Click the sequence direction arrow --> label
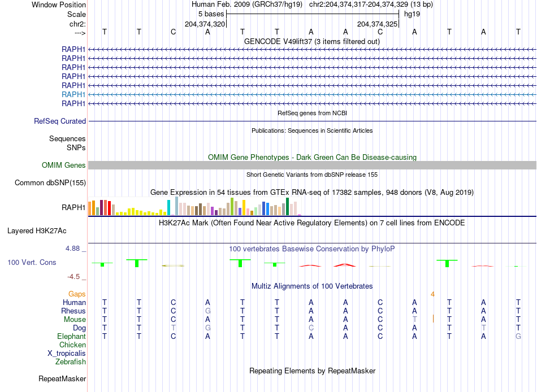Image resolution: width=537 pixels, height=392 pixels. pos(80,33)
